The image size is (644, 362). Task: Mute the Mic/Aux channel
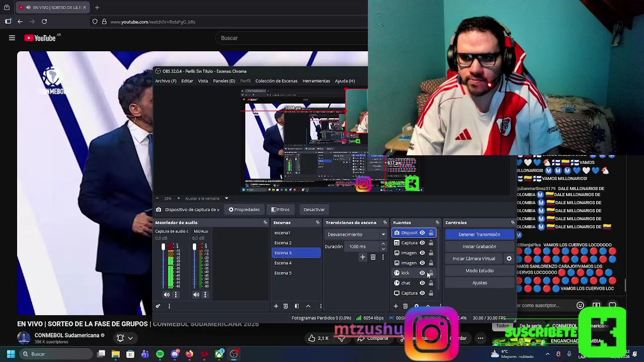coord(196,295)
